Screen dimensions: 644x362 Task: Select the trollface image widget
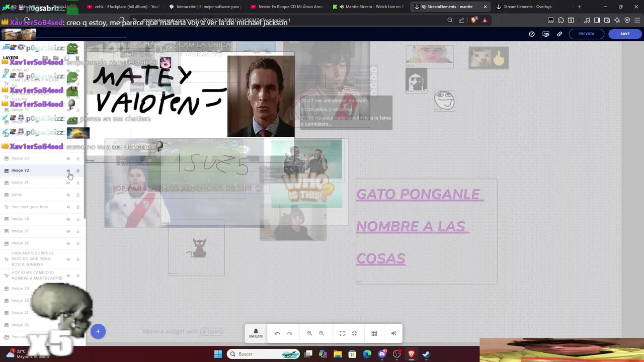tap(444, 101)
